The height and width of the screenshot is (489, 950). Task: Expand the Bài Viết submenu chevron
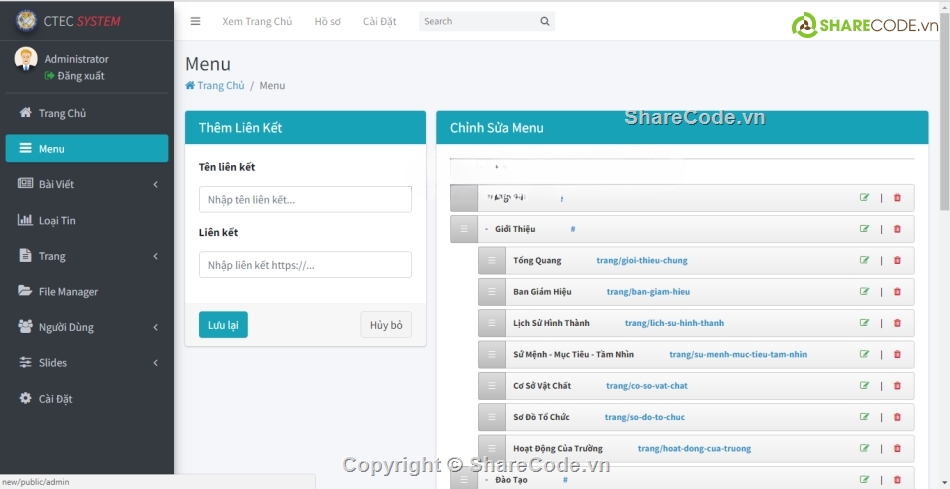[x=156, y=184]
